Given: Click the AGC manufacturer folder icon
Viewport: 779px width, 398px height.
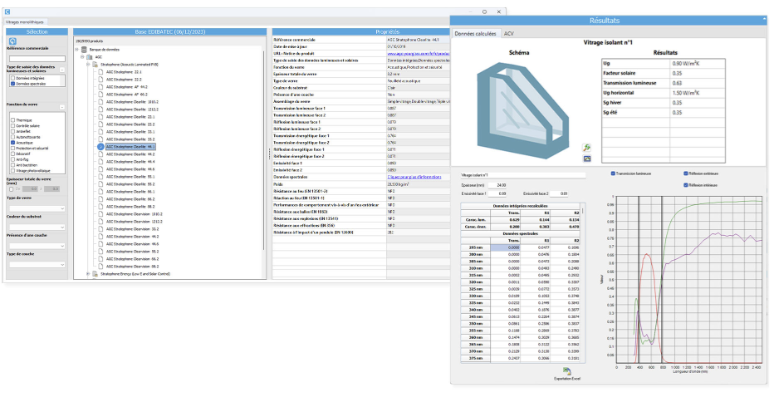Looking at the screenshot, I should click(x=89, y=57).
